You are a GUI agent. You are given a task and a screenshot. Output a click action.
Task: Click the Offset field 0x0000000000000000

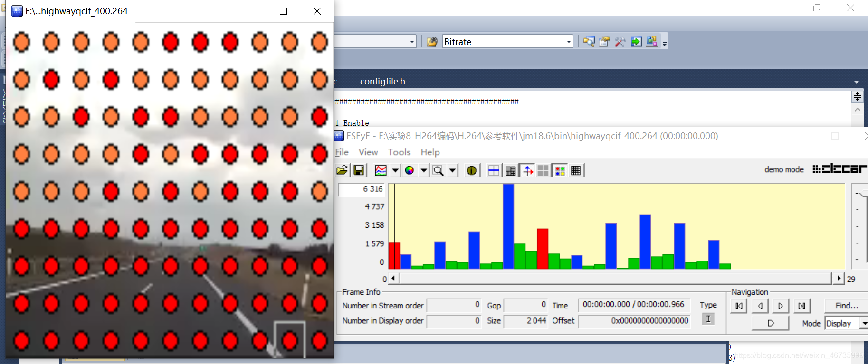pos(634,321)
